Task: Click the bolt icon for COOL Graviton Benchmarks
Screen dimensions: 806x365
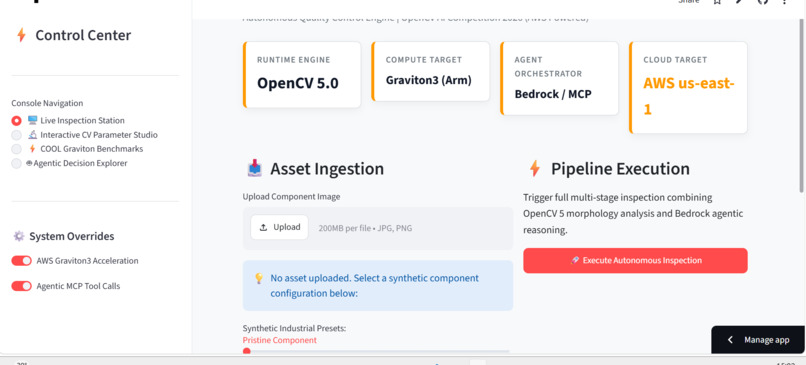Action: pos(32,149)
